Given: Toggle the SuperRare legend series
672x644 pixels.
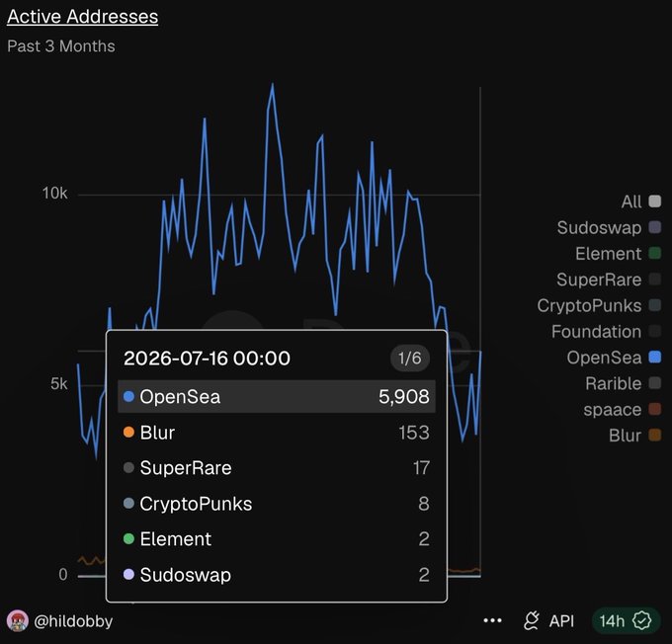Looking at the screenshot, I should (x=609, y=280).
